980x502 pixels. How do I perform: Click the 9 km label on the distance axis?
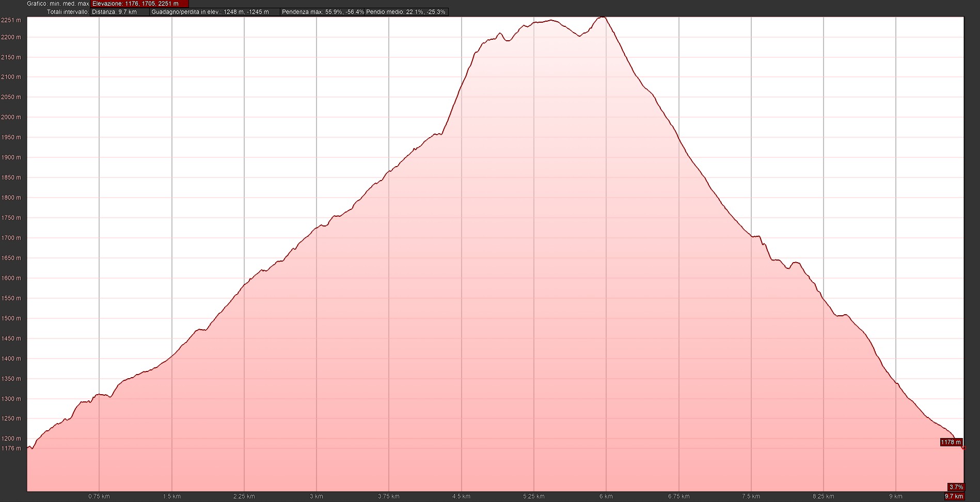point(896,496)
